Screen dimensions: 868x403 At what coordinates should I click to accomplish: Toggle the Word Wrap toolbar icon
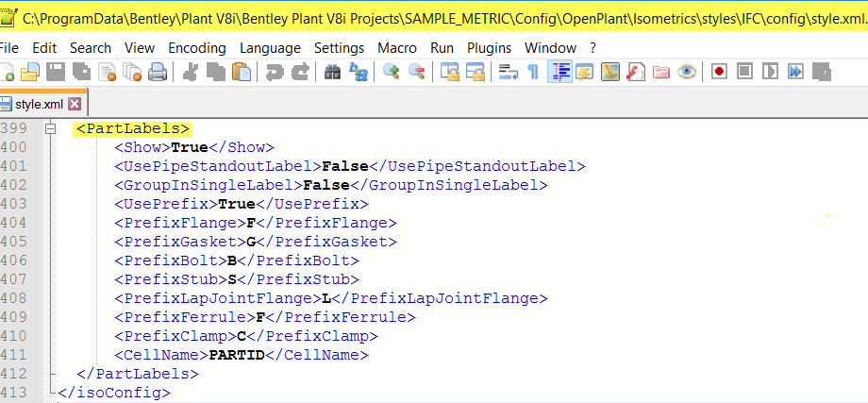coord(508,72)
